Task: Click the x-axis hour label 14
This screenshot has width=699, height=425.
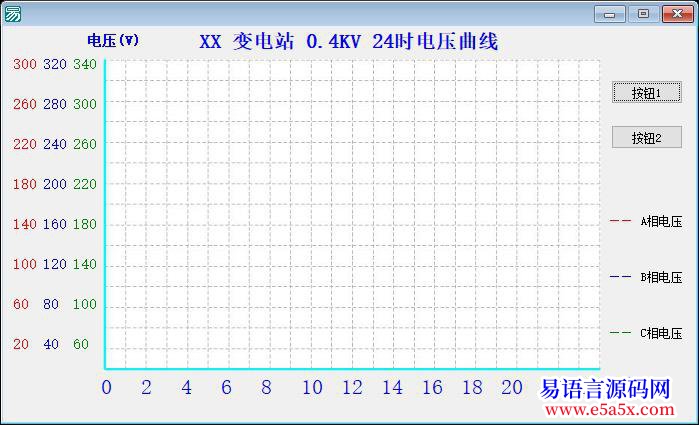Action: coord(392,388)
